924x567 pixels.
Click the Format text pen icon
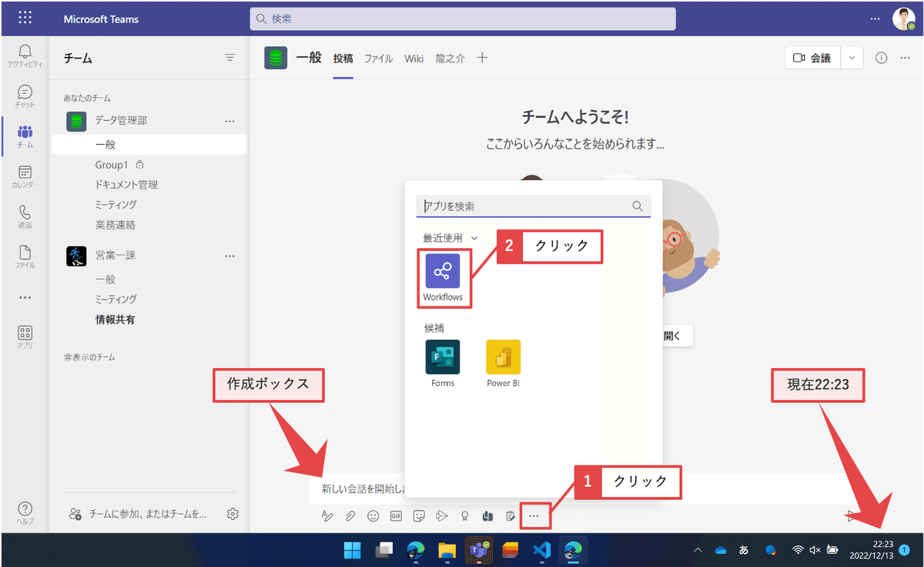coord(327,515)
